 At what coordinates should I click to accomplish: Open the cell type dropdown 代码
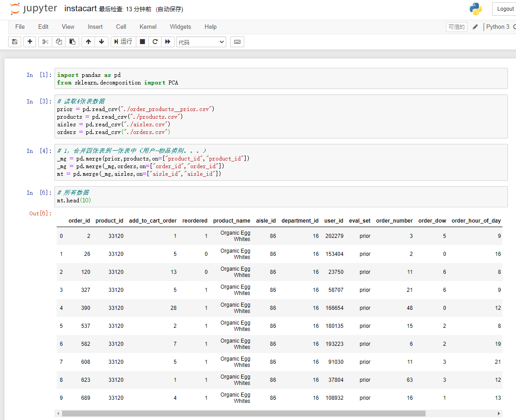pyautogui.click(x=201, y=42)
